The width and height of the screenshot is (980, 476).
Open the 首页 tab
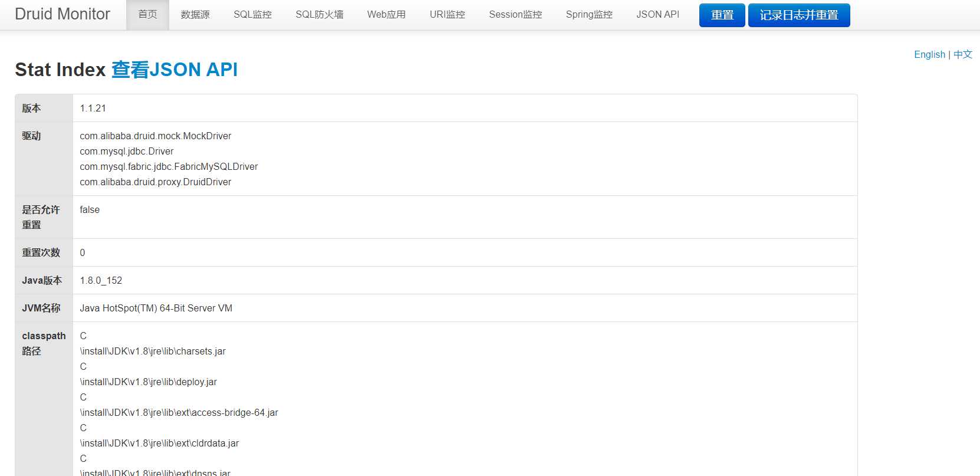(147, 15)
